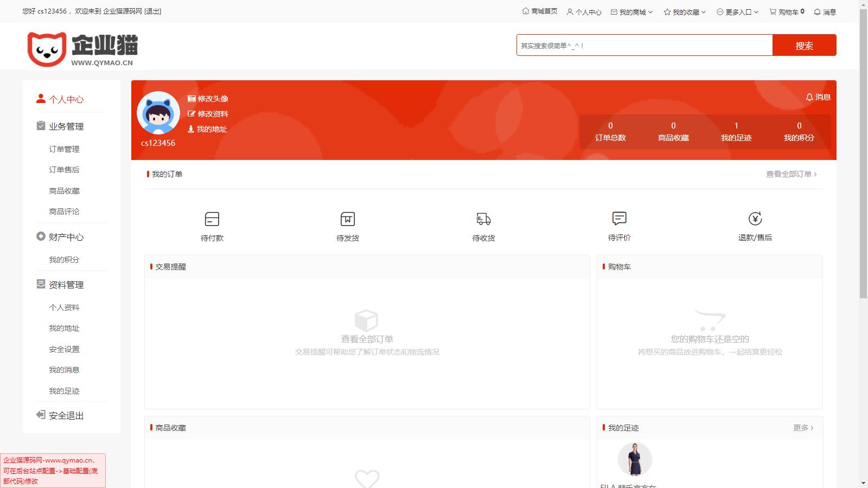Click 查看全部订单 text in 交易提醒 panel
Viewport: 868px width, 488px height.
tap(367, 339)
